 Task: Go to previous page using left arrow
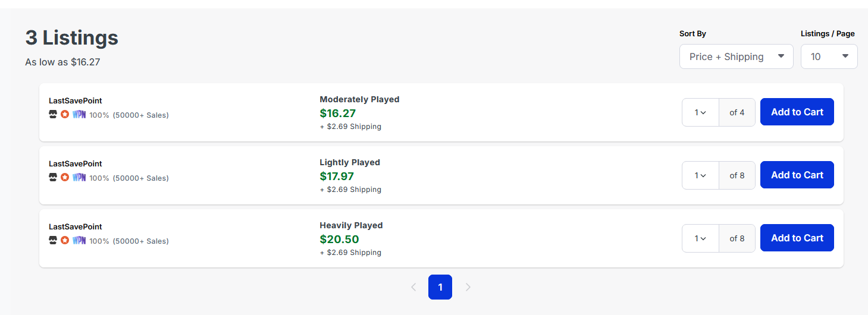point(413,287)
